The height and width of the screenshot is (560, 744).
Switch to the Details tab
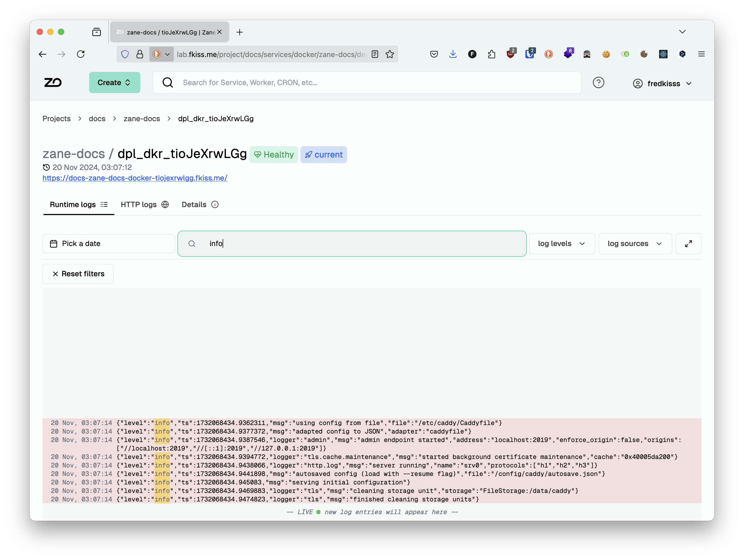[200, 204]
